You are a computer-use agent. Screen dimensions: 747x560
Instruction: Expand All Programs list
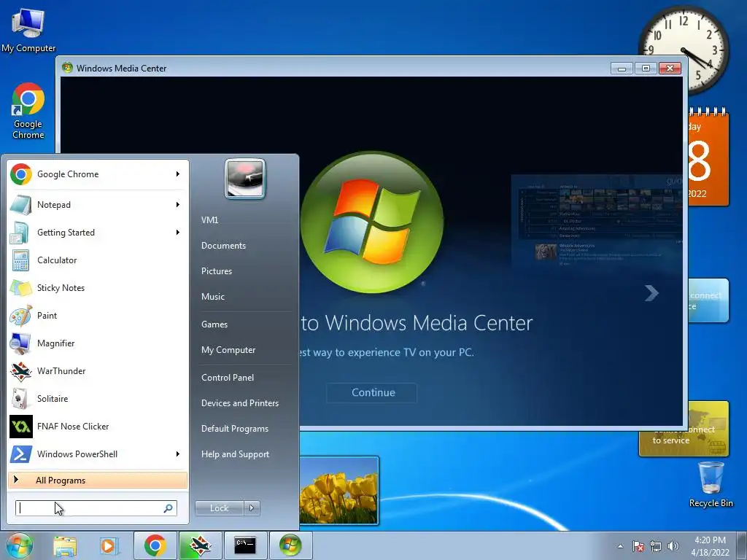click(x=98, y=480)
